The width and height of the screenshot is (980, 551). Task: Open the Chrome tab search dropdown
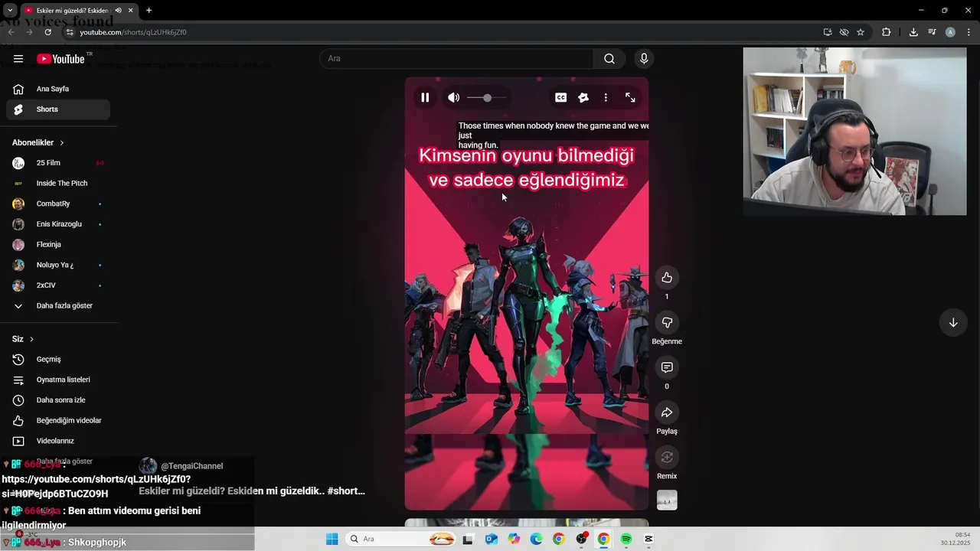tap(10, 11)
